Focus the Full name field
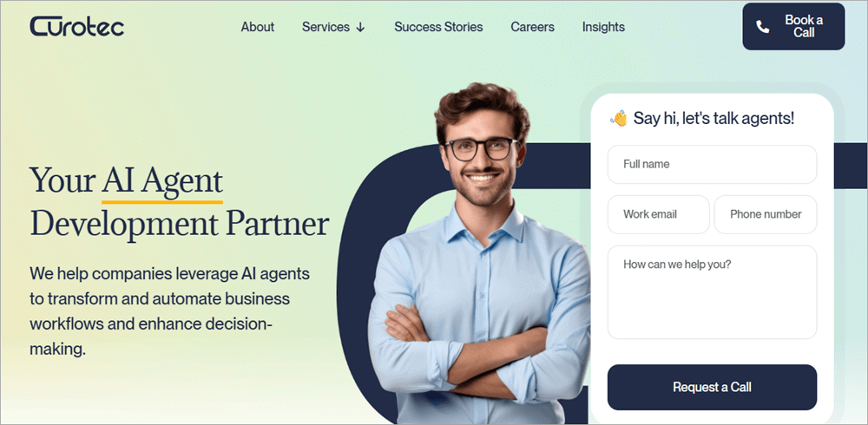868x425 pixels. pyautogui.click(x=712, y=164)
